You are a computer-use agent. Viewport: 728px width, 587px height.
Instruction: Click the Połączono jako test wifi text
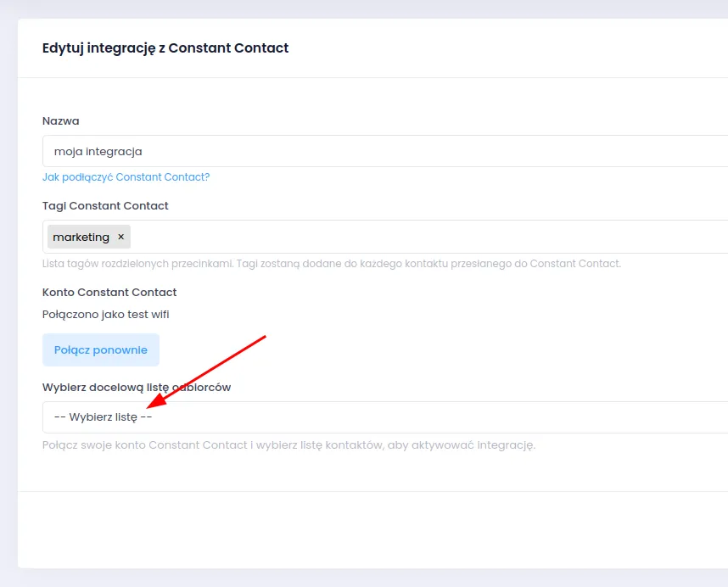click(x=106, y=315)
